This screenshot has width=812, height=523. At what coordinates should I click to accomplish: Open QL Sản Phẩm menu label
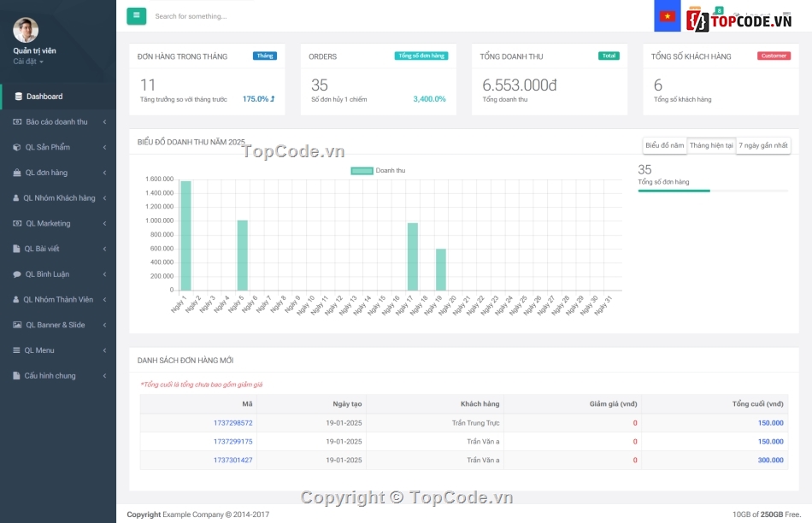(48, 147)
